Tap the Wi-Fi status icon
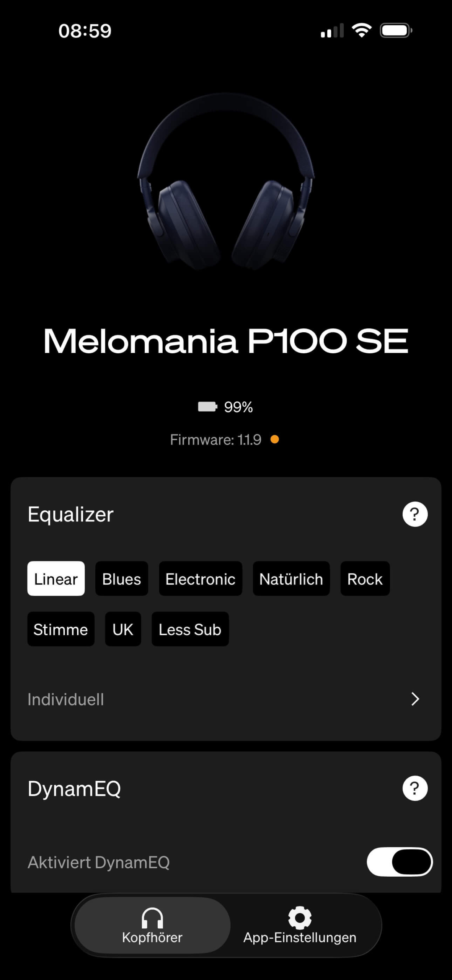The height and width of the screenshot is (980, 452). tap(362, 30)
